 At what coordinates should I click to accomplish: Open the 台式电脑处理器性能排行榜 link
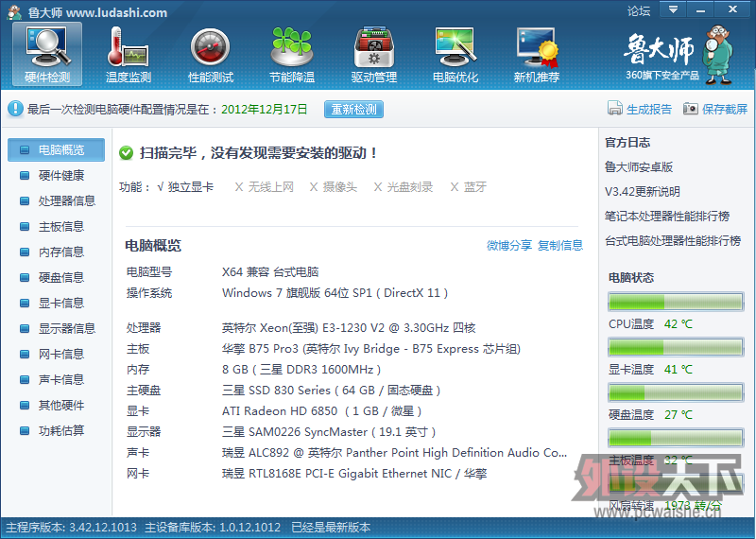[x=673, y=241]
